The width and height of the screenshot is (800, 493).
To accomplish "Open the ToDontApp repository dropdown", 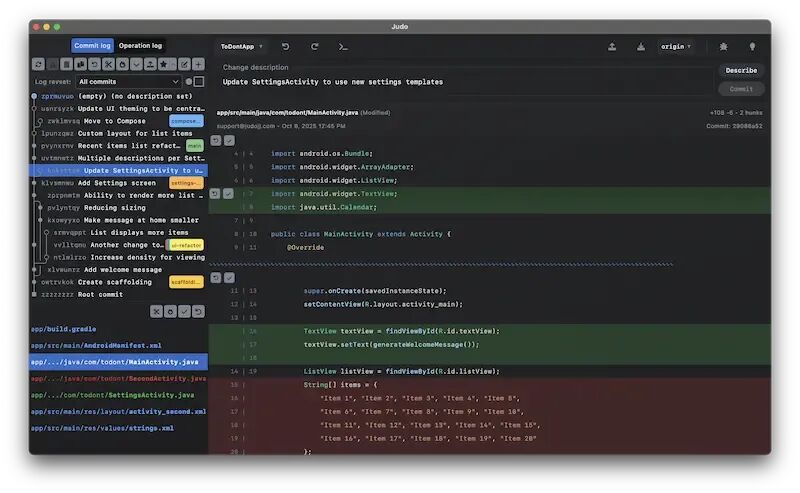I will click(x=241, y=46).
